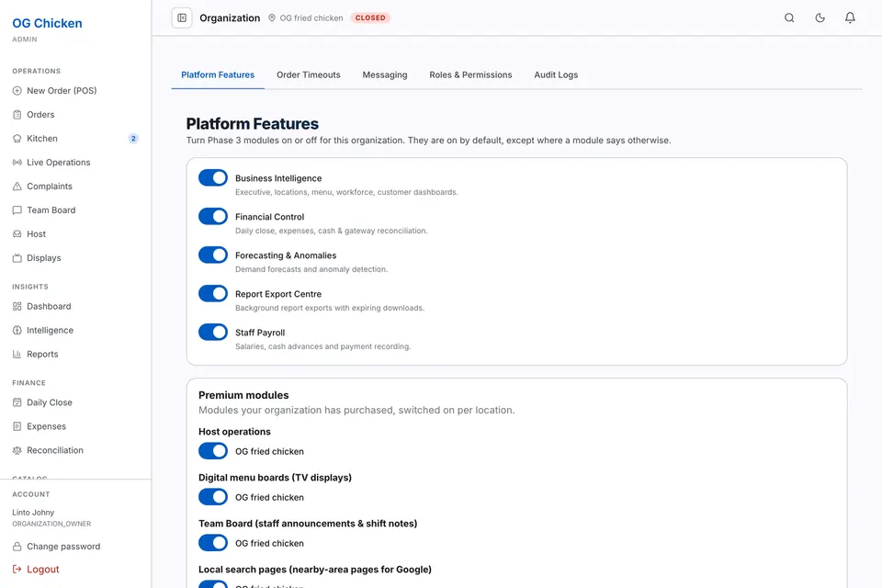Click the Host icon in the sidebar
Screen dimensions: 882x588
coord(17,234)
